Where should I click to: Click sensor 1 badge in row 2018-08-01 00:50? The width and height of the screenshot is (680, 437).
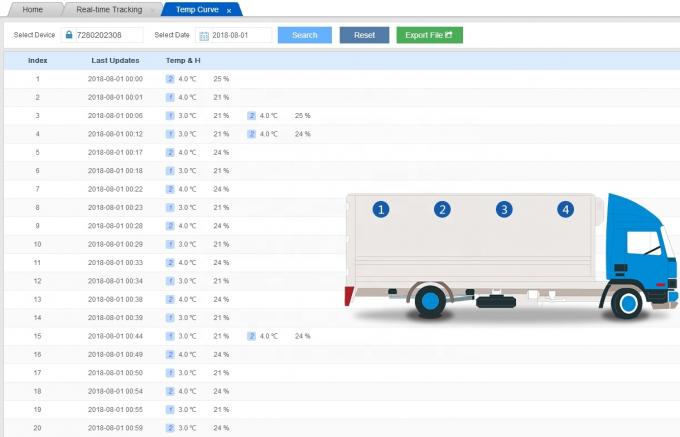click(x=170, y=372)
